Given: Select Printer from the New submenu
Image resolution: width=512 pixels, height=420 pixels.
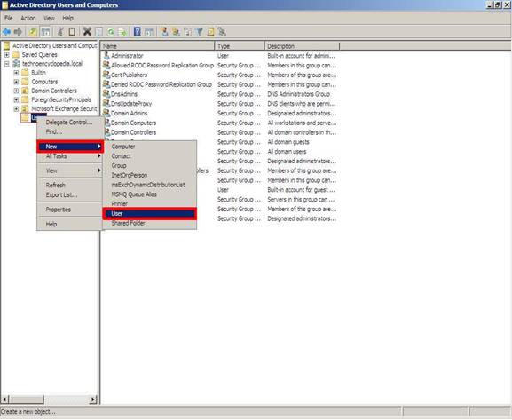Looking at the screenshot, I should click(x=150, y=203).
